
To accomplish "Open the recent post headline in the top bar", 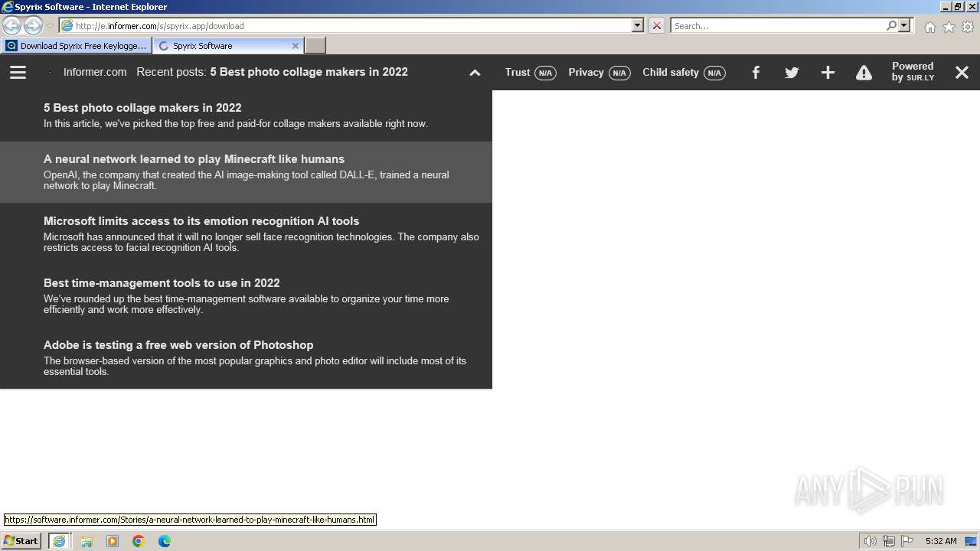I will pyautogui.click(x=309, y=72).
